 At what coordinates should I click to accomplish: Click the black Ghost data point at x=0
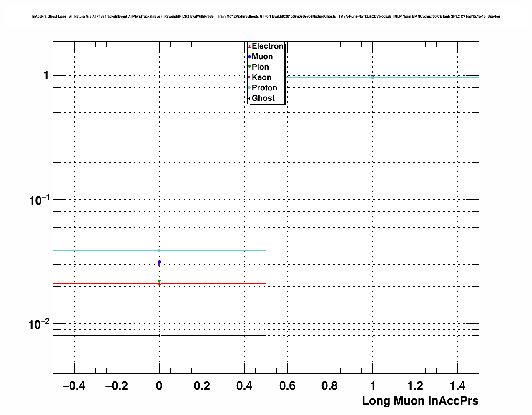tap(159, 335)
